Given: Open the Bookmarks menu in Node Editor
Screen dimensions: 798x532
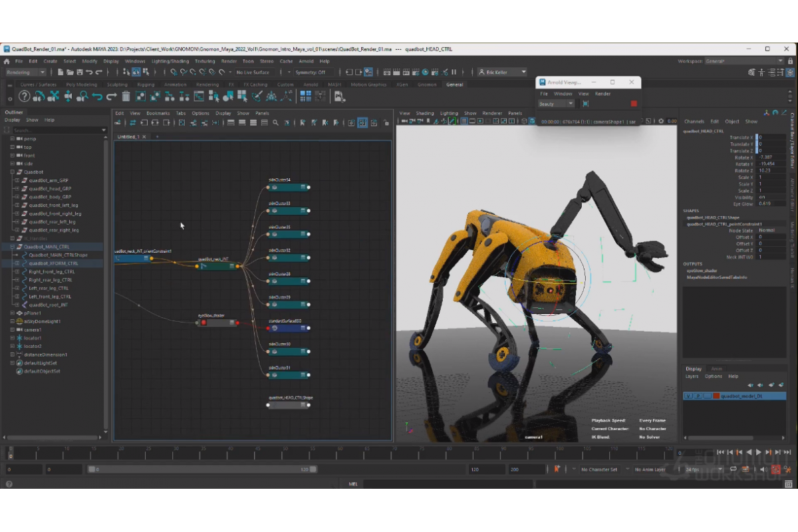Looking at the screenshot, I should [158, 113].
